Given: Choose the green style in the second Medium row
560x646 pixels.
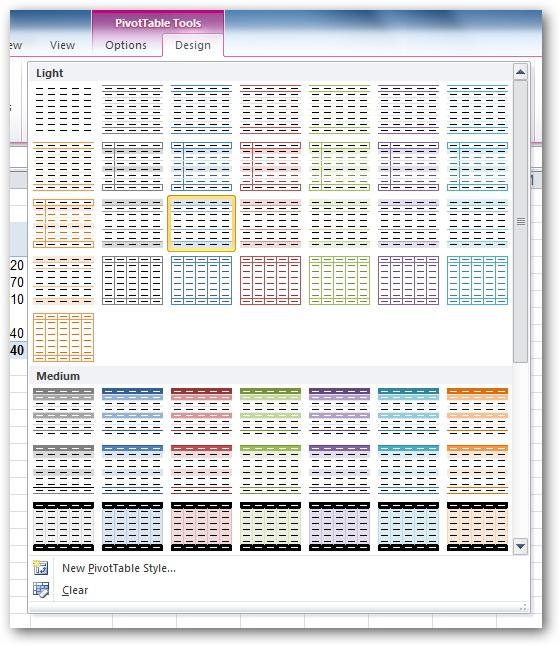Looking at the screenshot, I should point(270,469).
